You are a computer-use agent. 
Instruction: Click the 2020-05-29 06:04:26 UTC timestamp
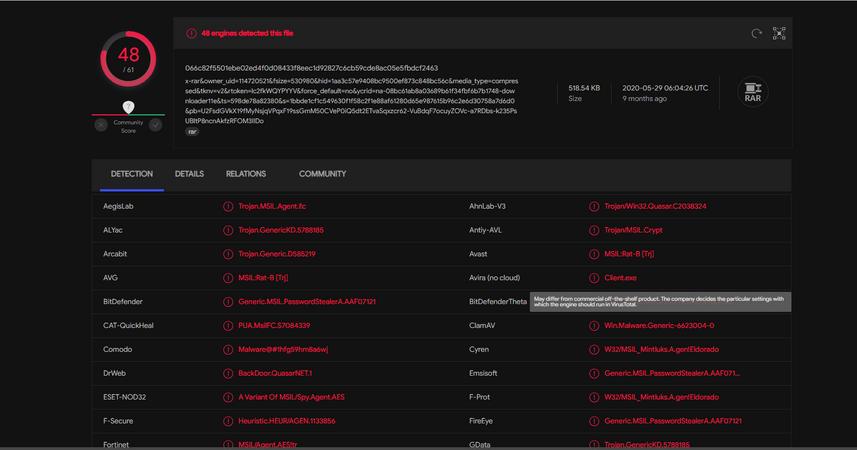pyautogui.click(x=665, y=88)
